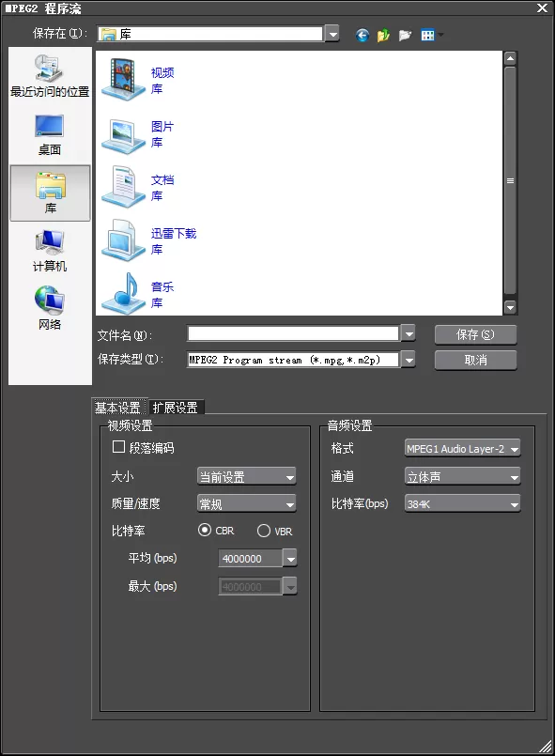Image resolution: width=555 pixels, height=756 pixels.
Task: Expand the 保存在 location dropdown
Action: tap(331, 34)
